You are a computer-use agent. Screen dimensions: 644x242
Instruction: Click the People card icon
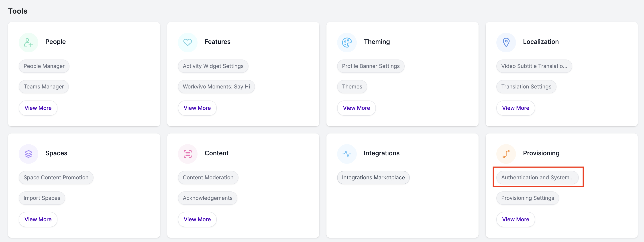29,42
